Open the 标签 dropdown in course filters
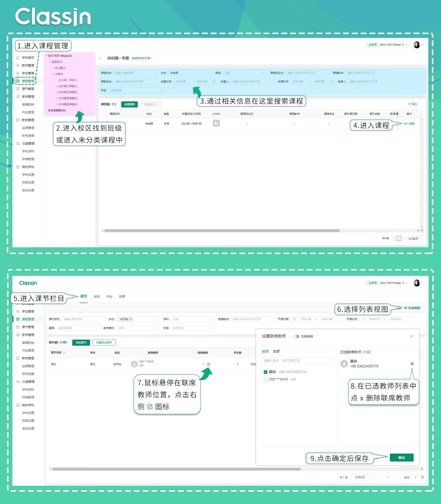Viewport: 441px width, 504px height. [137, 90]
